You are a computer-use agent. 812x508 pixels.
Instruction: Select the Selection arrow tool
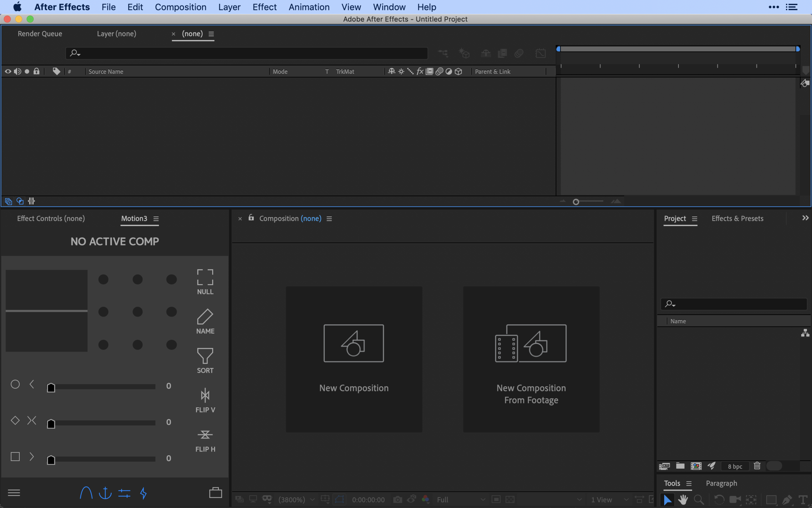pyautogui.click(x=667, y=500)
